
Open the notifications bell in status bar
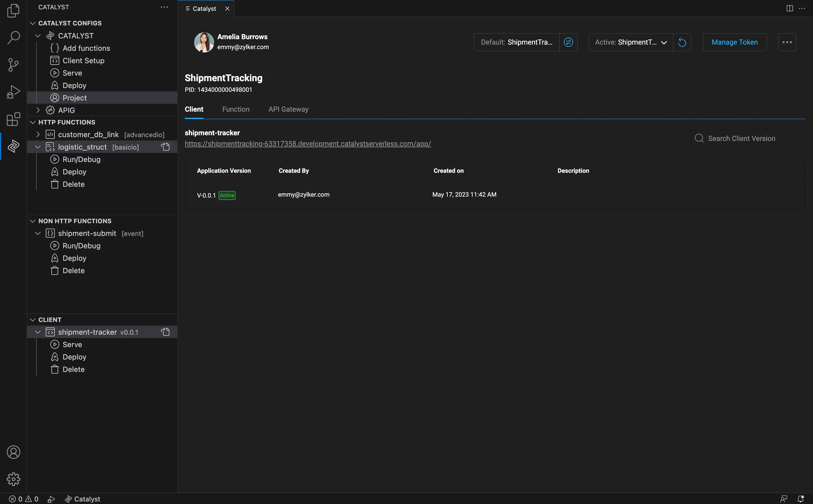(x=801, y=499)
